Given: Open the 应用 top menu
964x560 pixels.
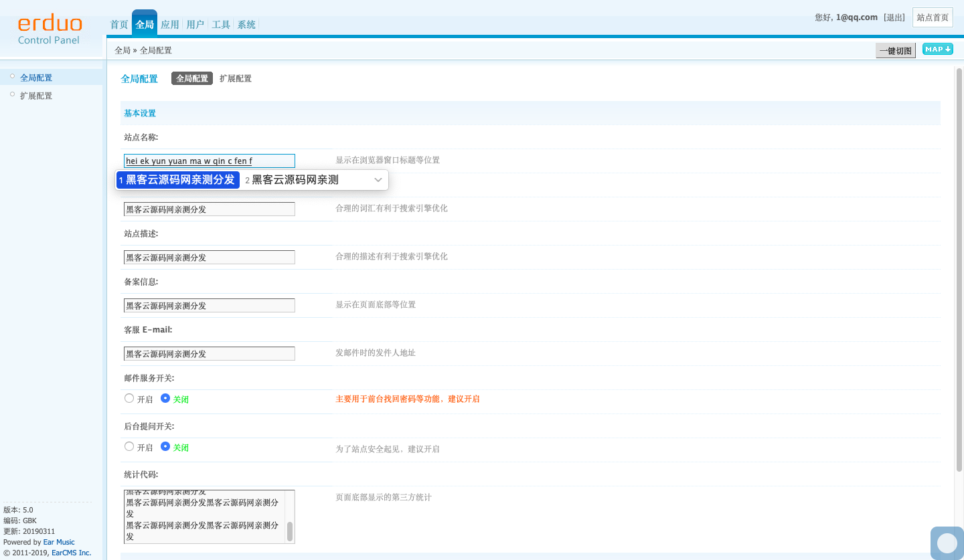Looking at the screenshot, I should [x=170, y=25].
